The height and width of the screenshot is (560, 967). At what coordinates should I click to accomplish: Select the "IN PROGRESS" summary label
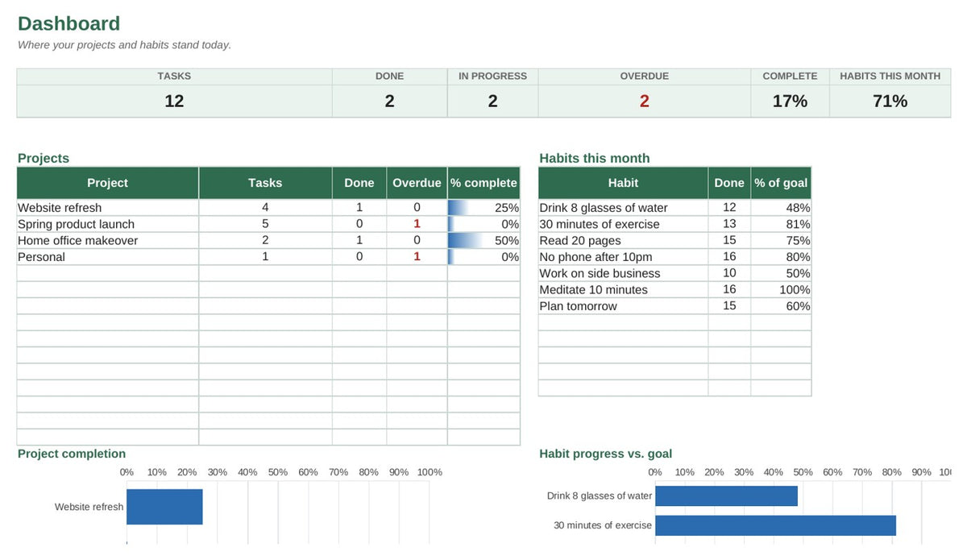coord(492,76)
